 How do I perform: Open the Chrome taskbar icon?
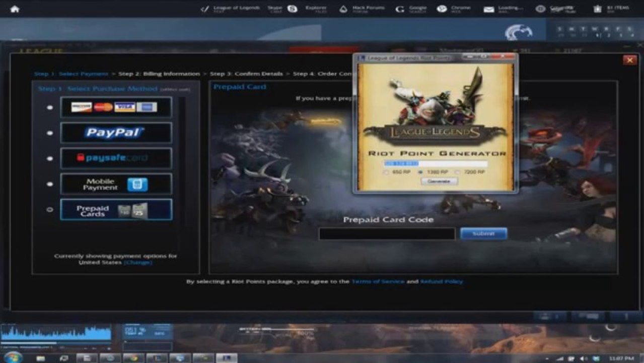[x=133, y=358]
